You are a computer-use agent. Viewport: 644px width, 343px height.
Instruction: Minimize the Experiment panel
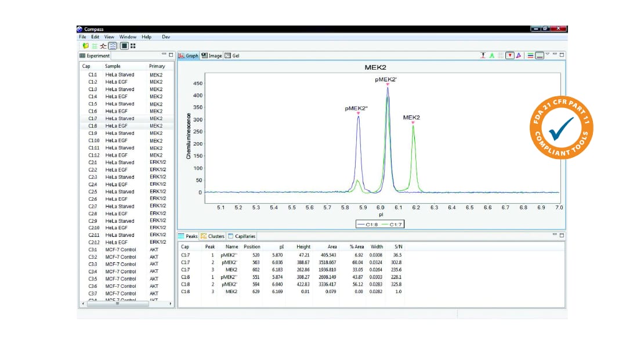(164, 54)
